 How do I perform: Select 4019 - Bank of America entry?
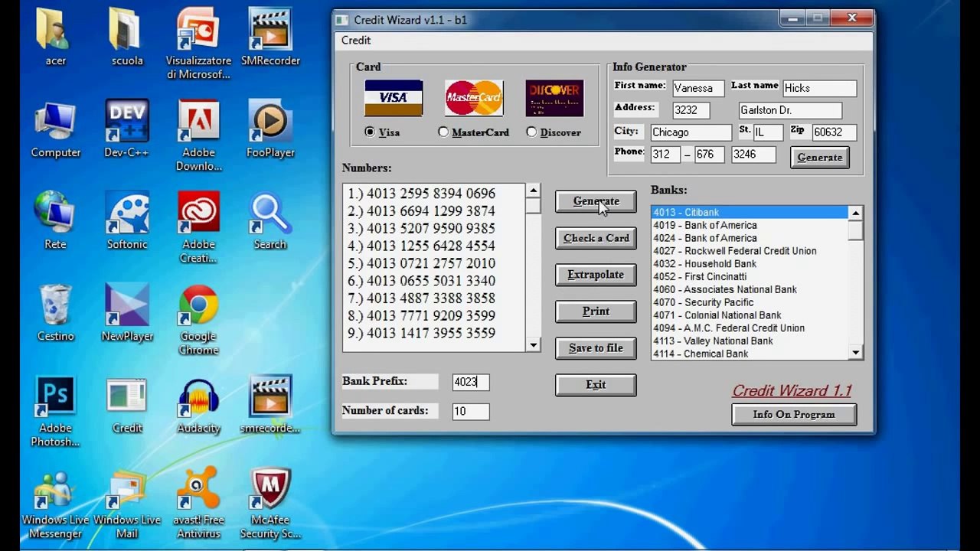750,225
